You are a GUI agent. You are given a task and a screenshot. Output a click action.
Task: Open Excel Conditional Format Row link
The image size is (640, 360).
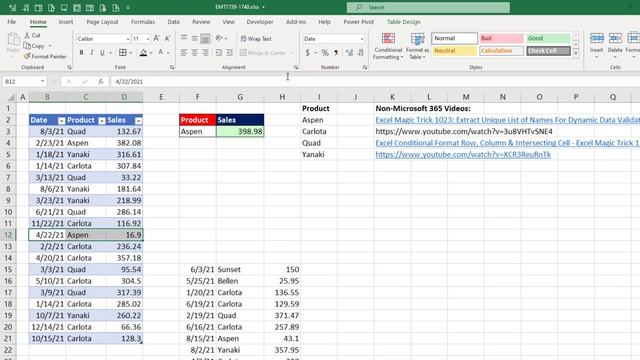tap(507, 143)
